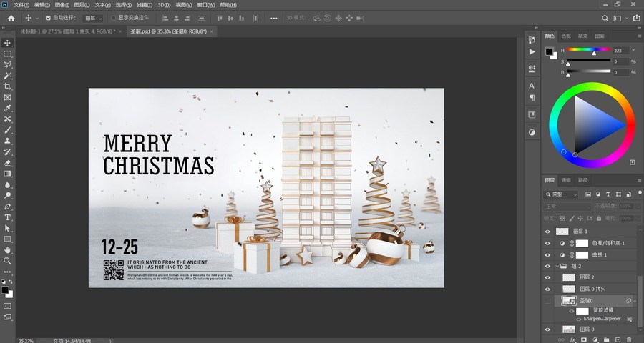Screen dimensions: 644x343
Task: Select the Gradient tool
Action: (x=7, y=174)
